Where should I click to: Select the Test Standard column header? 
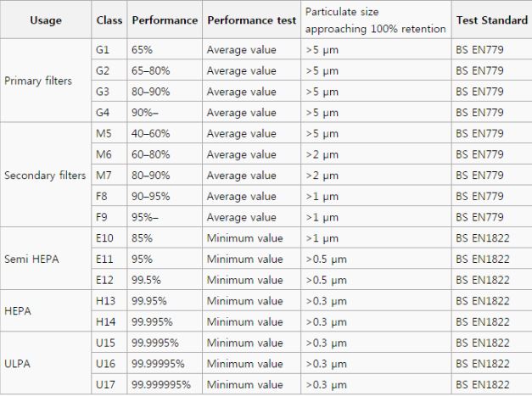tap(491, 20)
